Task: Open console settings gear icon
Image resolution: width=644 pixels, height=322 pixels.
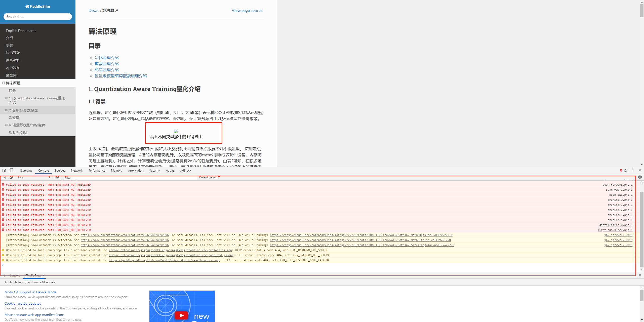Action: pyautogui.click(x=640, y=177)
